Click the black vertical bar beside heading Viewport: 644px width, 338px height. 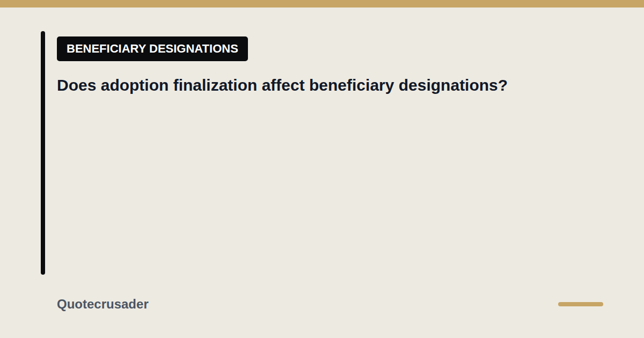tap(43, 153)
